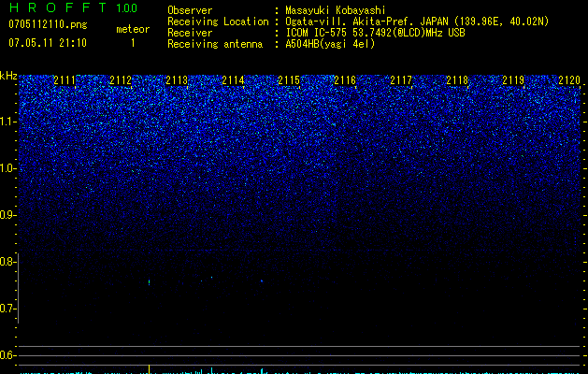
Task: Click the 0.6 frequency axis label
Action: 8,355
